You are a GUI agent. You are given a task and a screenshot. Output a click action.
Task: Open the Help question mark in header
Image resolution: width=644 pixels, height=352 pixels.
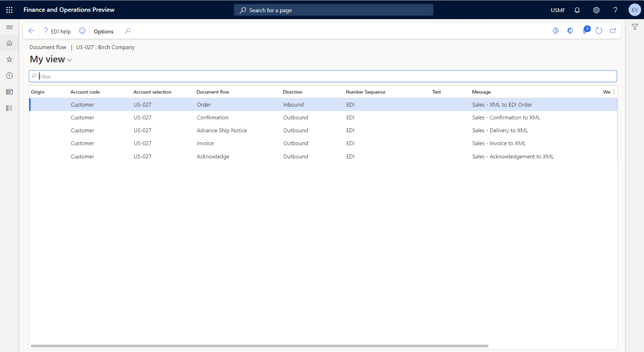tap(615, 10)
